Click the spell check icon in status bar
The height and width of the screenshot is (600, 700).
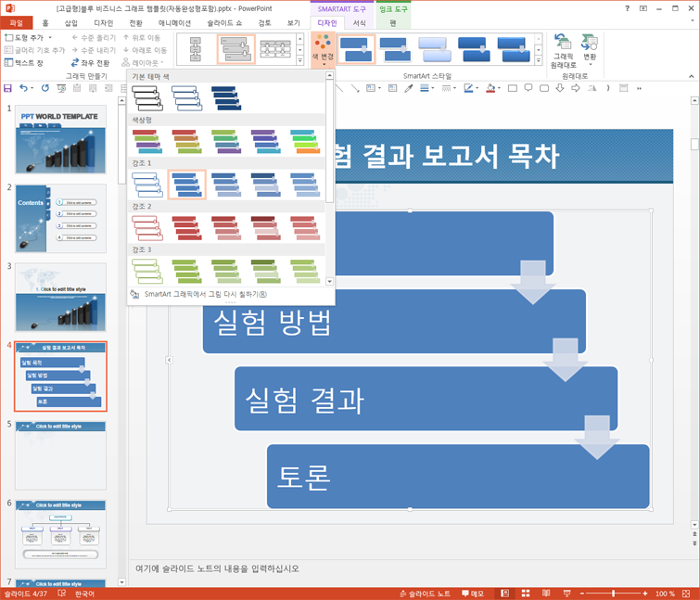(x=61, y=594)
